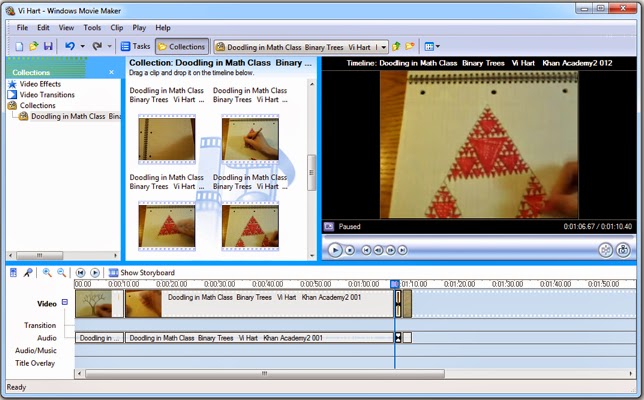Viewport: 644px width, 400px height.
Task: Rewind the timeline to the beginning
Action: click(x=80, y=273)
